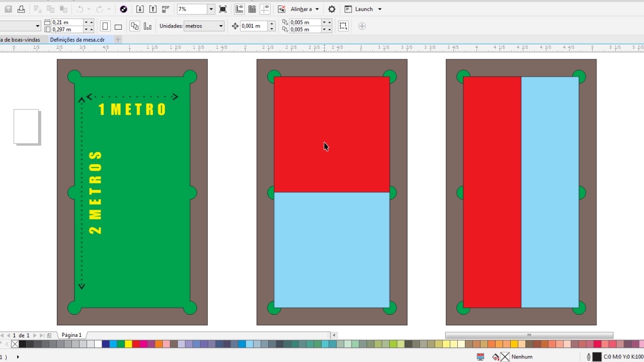Click the nudge distance field 0,001 m
Viewport: 644px width, 362px height.
[254, 26]
